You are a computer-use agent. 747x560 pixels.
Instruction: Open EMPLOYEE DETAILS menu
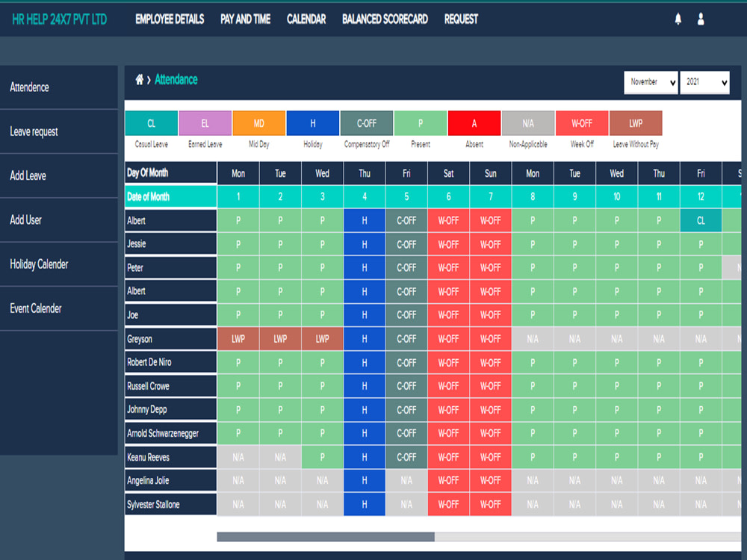click(170, 19)
